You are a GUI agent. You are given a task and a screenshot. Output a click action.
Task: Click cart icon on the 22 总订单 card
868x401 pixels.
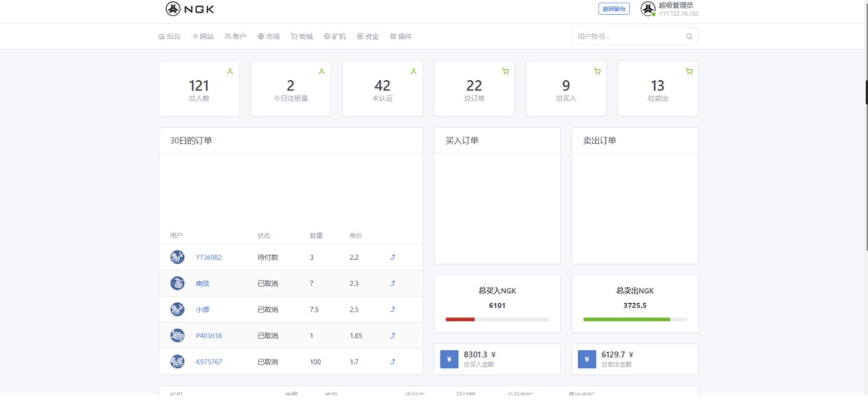(505, 72)
